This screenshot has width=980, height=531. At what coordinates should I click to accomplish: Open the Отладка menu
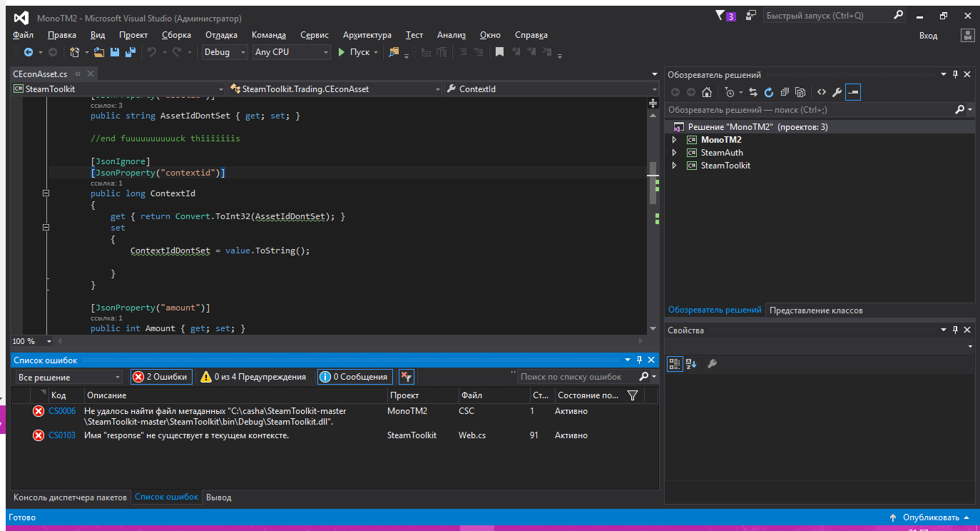(x=221, y=35)
